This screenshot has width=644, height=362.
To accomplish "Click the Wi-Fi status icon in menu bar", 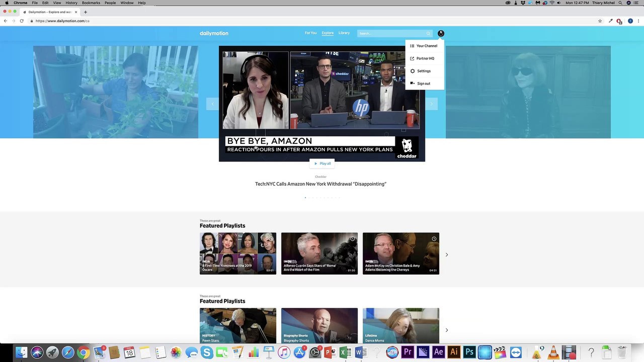I will (x=552, y=3).
